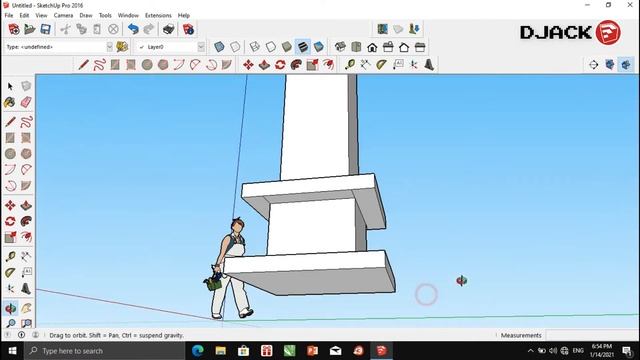The image size is (640, 360).
Task: Open the 3D Warehouse get models icon
Action: pos(382,29)
